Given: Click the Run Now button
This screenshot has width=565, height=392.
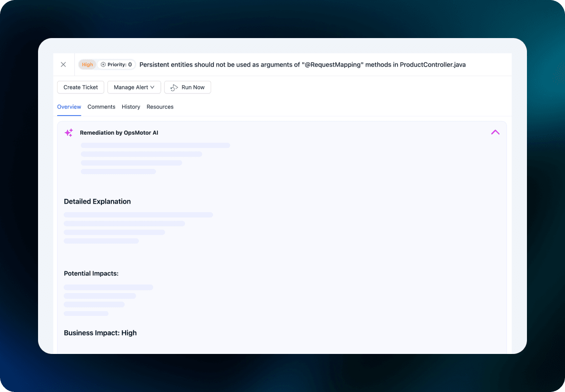Looking at the screenshot, I should [187, 87].
